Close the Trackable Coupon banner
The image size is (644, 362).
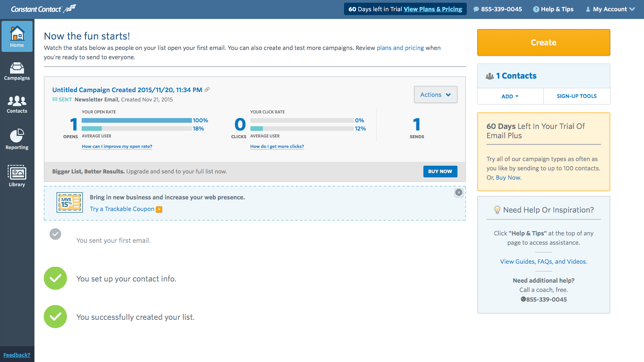point(459,192)
